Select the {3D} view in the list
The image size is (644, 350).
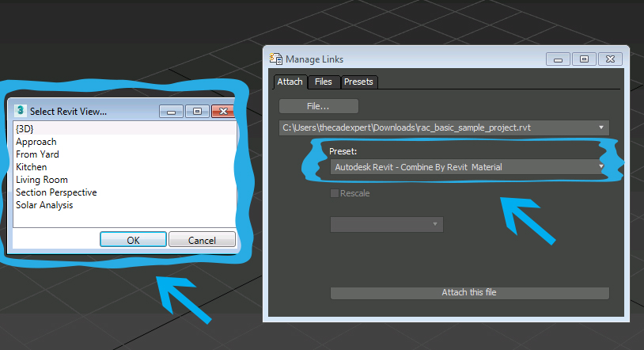coord(125,129)
